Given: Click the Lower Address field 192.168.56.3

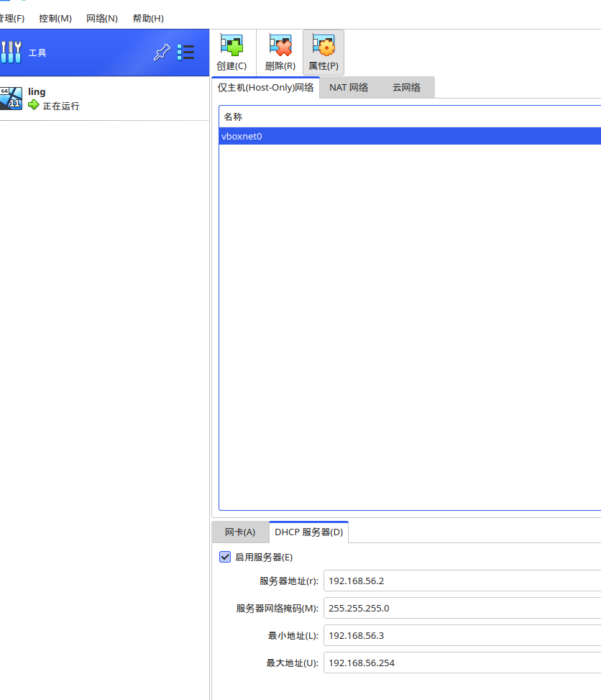Looking at the screenshot, I should click(460, 635).
